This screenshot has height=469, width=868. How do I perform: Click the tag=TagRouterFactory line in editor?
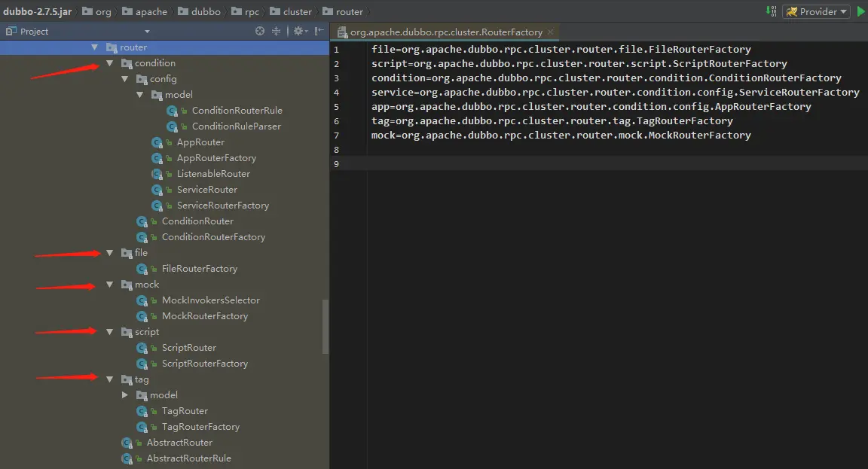click(552, 121)
